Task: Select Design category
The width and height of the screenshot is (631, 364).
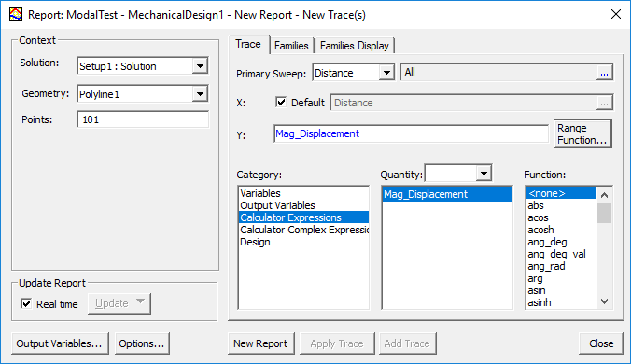Action: coord(303,242)
